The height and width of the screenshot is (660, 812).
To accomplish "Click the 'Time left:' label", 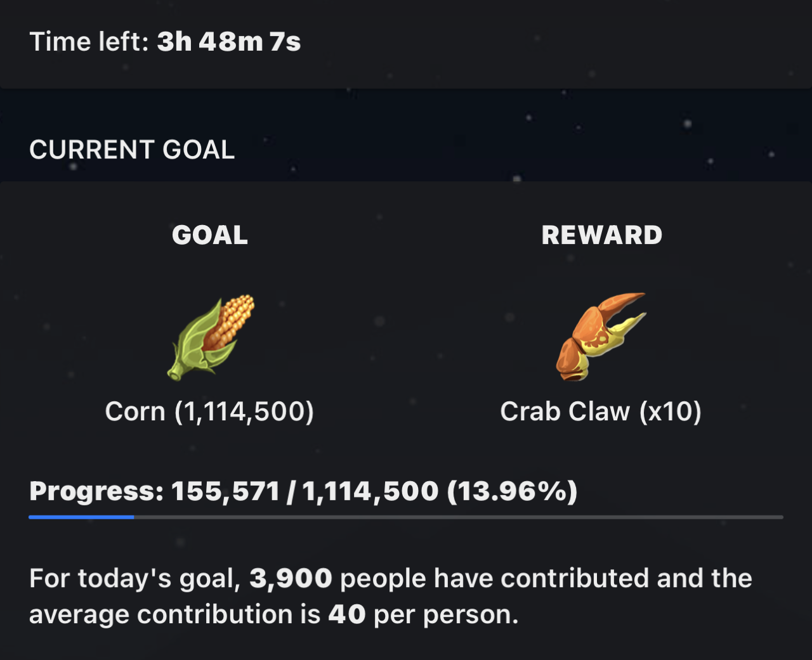I will pyautogui.click(x=89, y=42).
